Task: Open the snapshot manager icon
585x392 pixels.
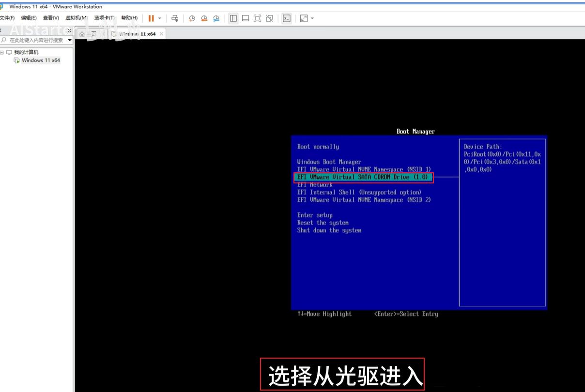Action: tap(216, 18)
